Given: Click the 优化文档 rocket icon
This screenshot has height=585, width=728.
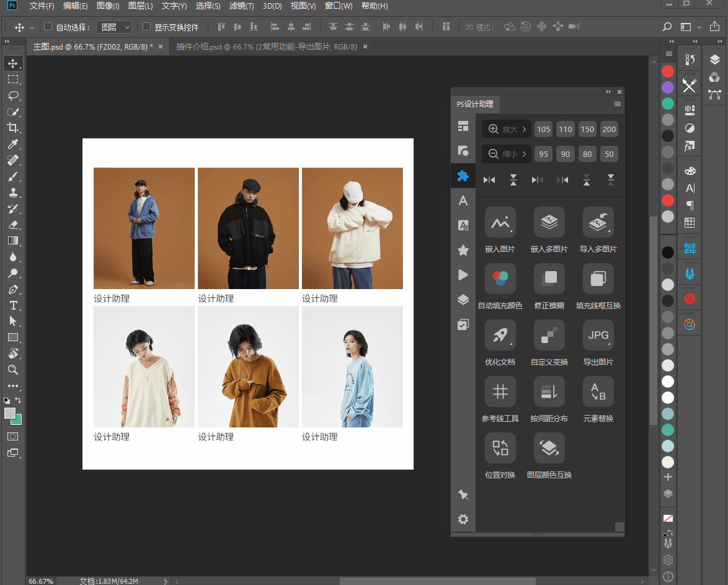Looking at the screenshot, I should [500, 335].
